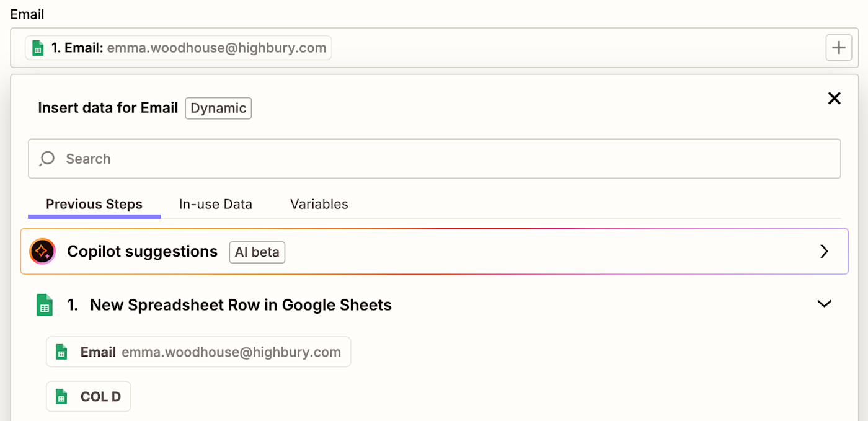This screenshot has height=421, width=868.
Task: Expand Copilot suggestions with right chevron
Action: (x=824, y=251)
